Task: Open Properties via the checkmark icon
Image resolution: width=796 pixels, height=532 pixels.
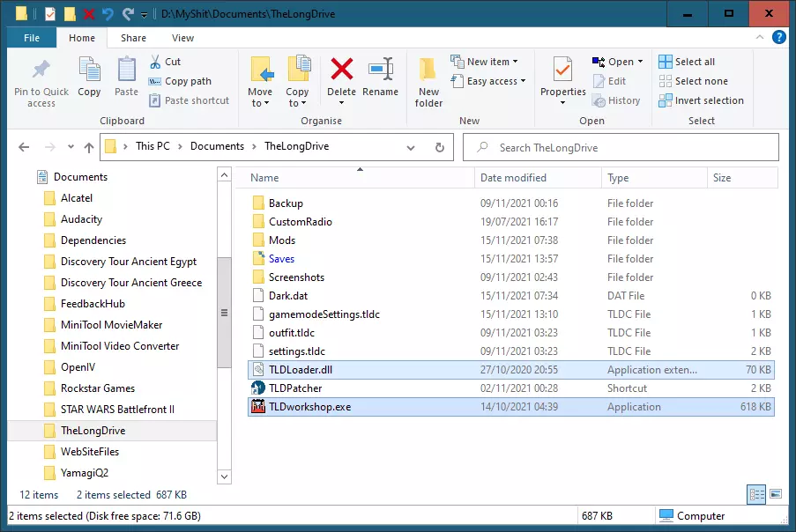Action: click(562, 70)
